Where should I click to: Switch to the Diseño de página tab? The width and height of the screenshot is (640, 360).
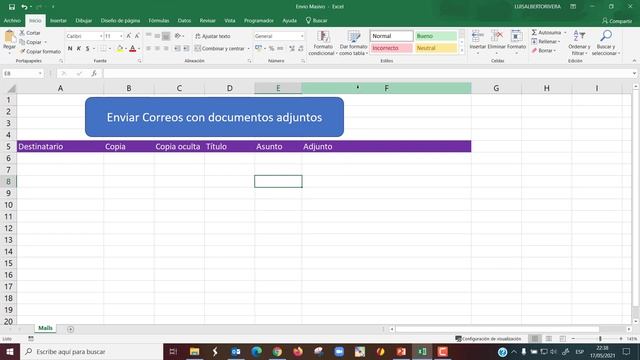click(x=120, y=20)
